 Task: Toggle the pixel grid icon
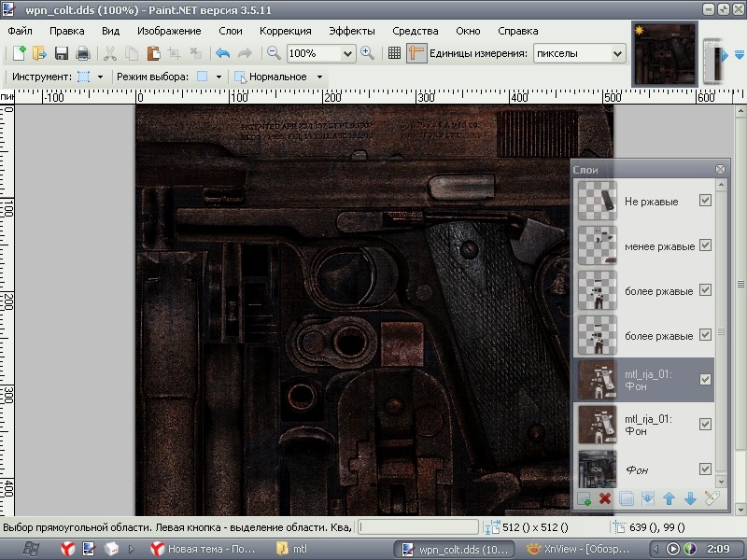tap(395, 54)
